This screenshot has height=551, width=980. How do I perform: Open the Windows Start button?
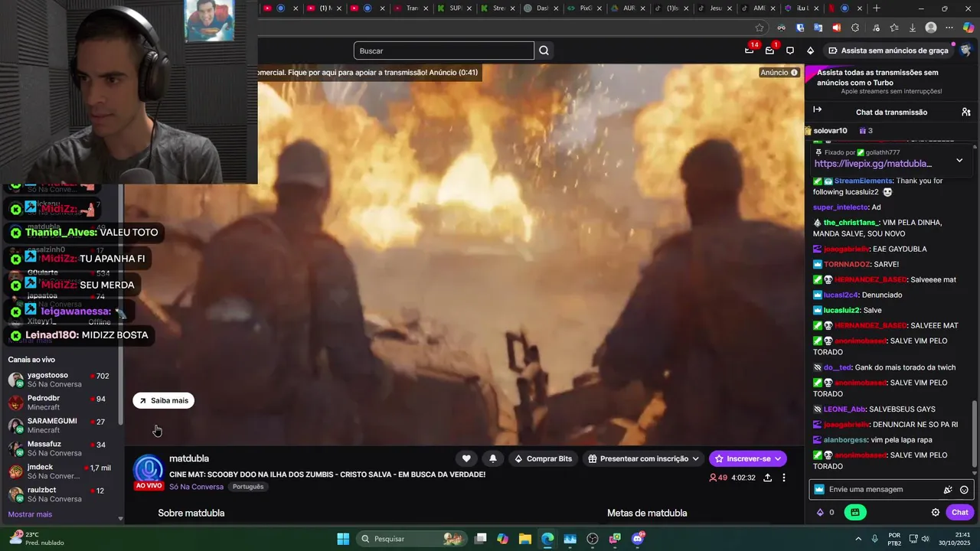coord(343,539)
